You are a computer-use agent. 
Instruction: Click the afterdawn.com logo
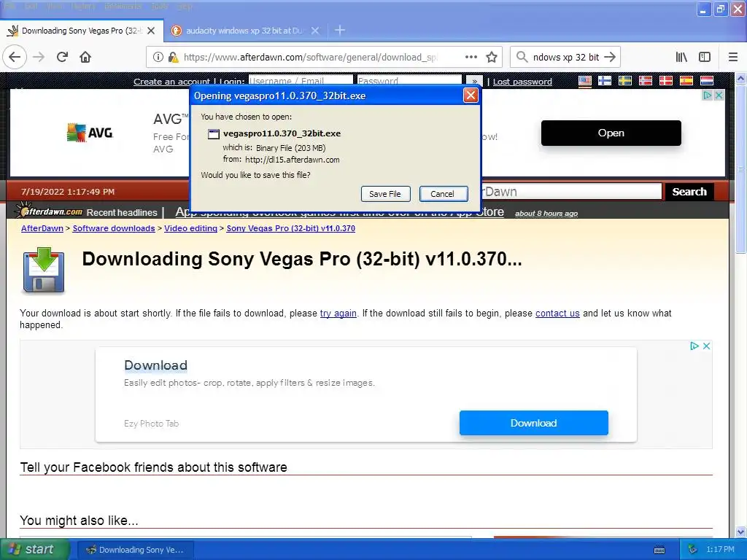point(49,211)
